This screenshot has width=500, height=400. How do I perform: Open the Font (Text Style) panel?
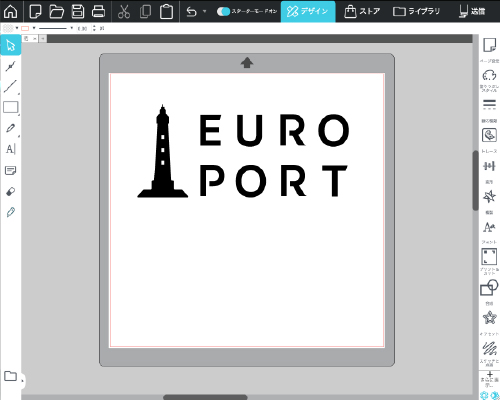489,227
